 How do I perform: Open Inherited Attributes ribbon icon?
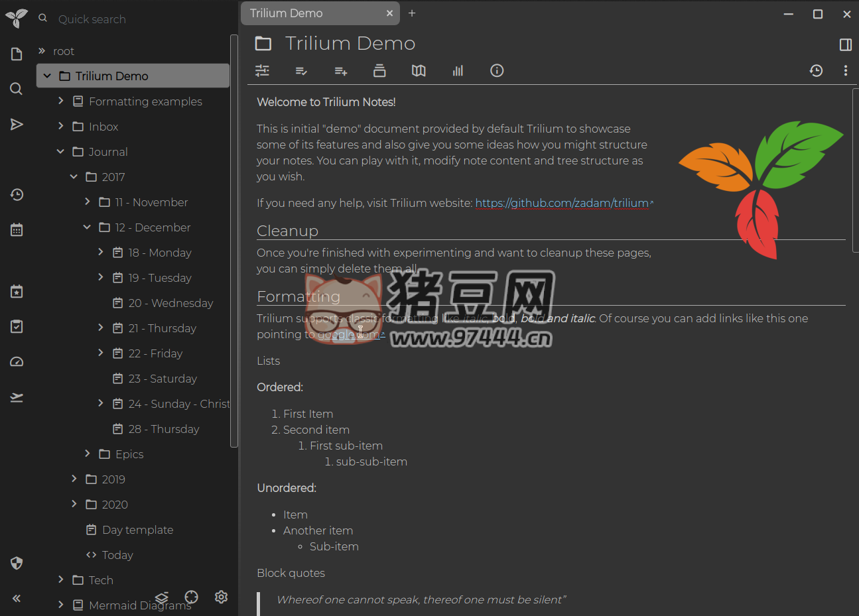341,70
